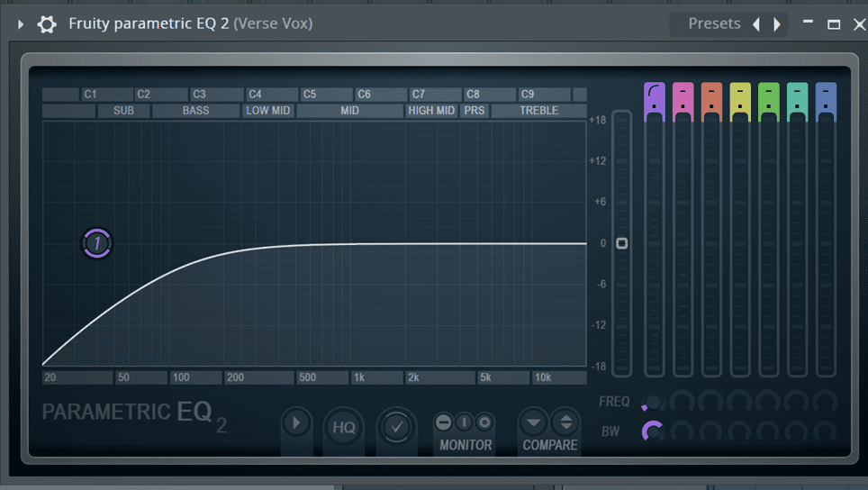
Task: Click band 1 node on the EQ graph
Action: (97, 243)
